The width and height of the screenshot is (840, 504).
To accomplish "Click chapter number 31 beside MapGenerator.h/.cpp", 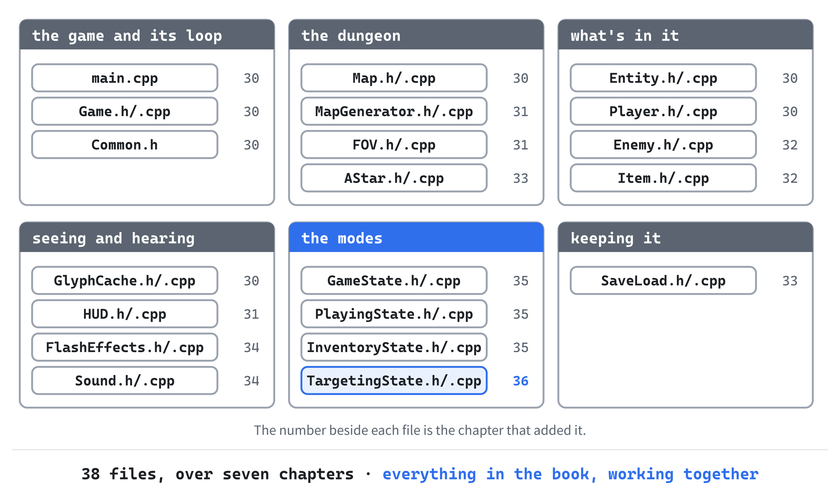I will [520, 112].
